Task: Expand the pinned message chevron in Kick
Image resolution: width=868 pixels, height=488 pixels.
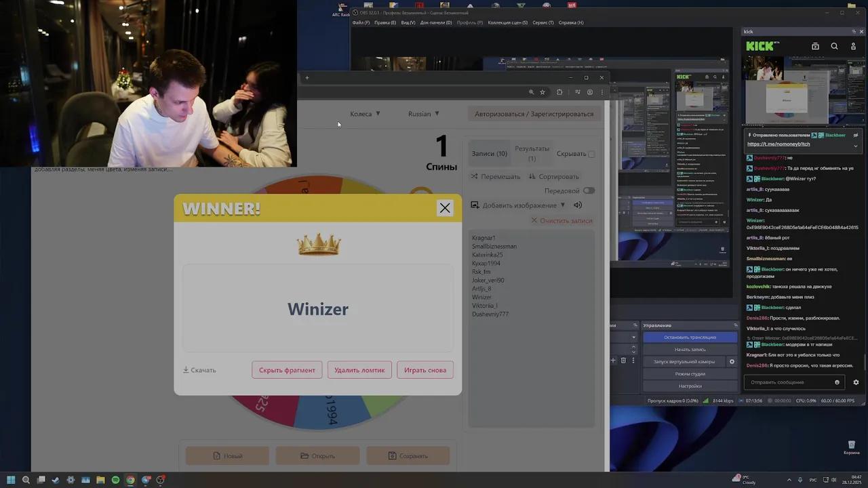Action: click(855, 145)
